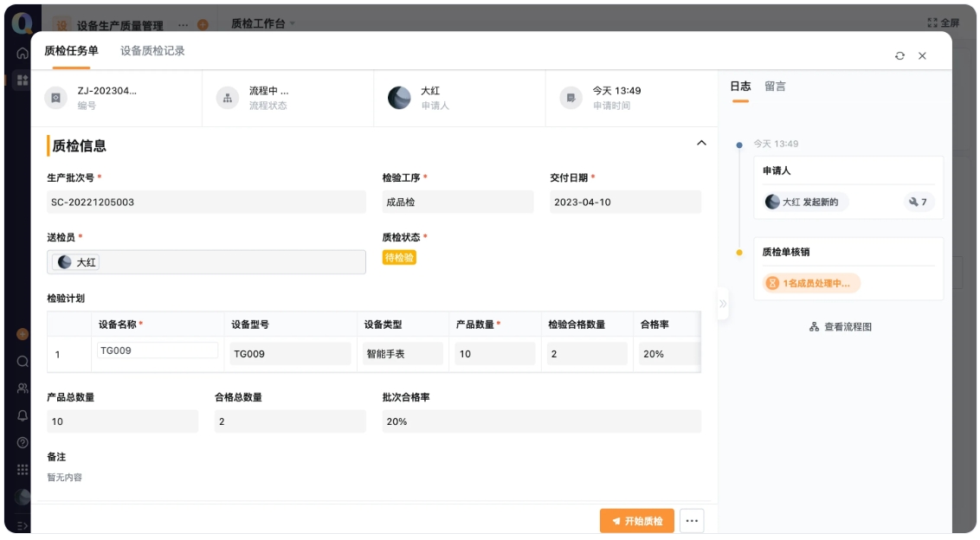Open the 留言 tab in the log panel
Image resolution: width=980 pixels, height=540 pixels.
[775, 87]
